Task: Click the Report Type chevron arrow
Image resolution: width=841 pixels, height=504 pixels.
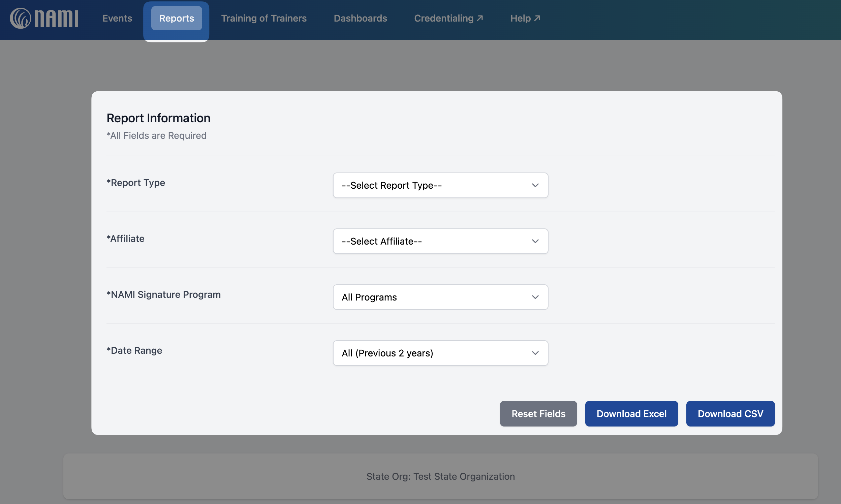Action: pos(535,185)
